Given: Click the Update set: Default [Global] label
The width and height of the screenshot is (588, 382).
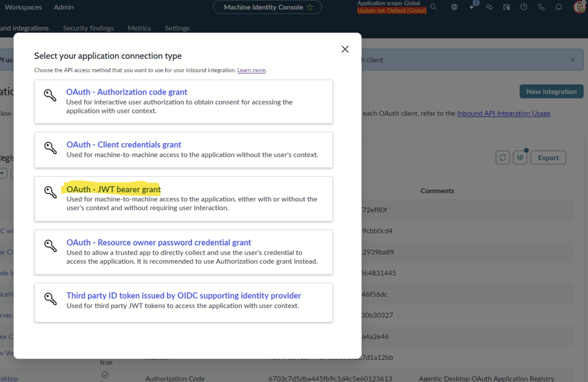Looking at the screenshot, I should [x=391, y=11].
